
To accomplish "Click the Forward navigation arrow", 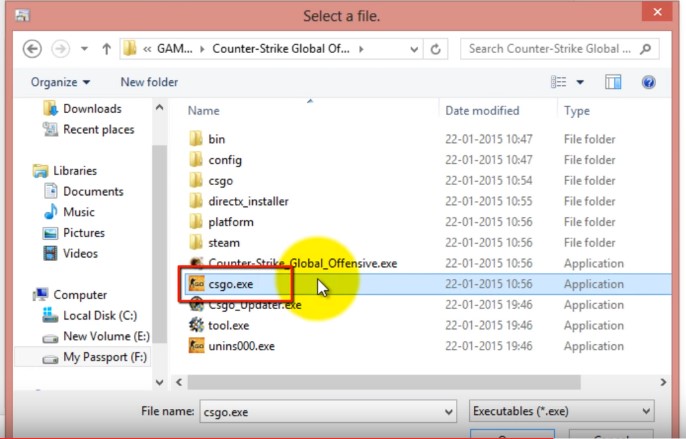I will (x=60, y=49).
